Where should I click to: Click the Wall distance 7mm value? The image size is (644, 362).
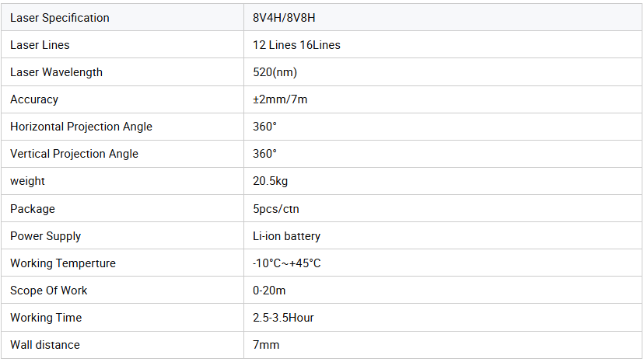(266, 345)
